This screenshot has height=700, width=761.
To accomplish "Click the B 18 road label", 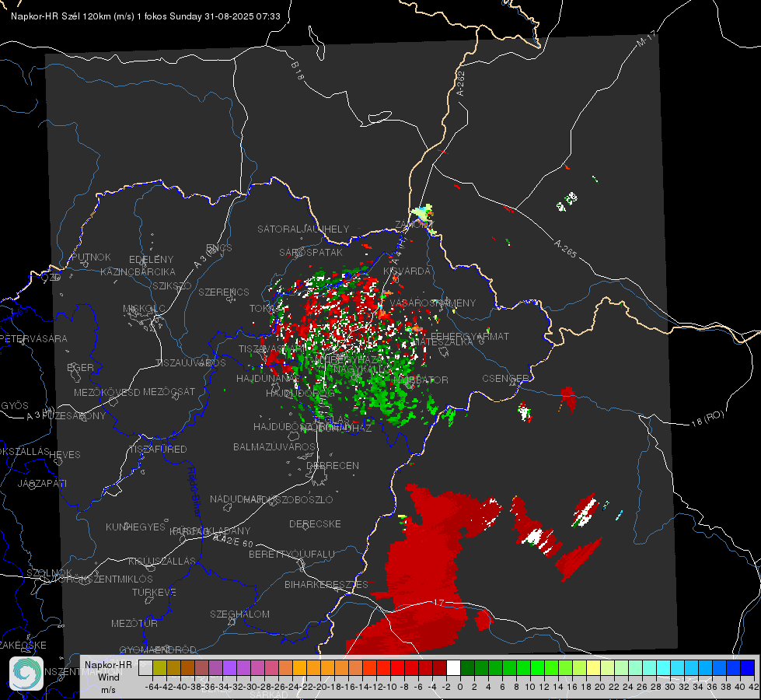I will coord(298,71).
